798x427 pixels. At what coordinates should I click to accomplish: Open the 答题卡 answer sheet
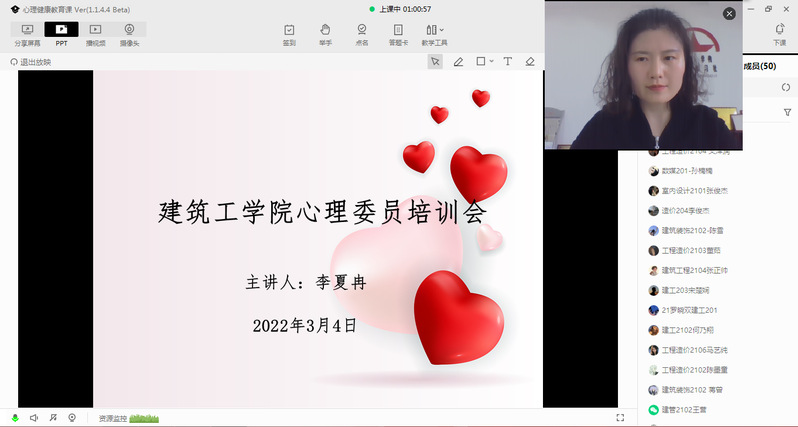point(397,35)
